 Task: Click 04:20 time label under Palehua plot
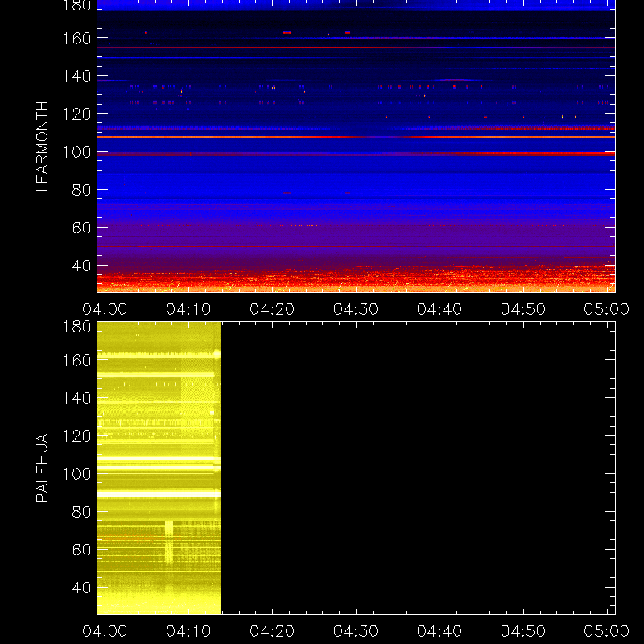pos(272,631)
